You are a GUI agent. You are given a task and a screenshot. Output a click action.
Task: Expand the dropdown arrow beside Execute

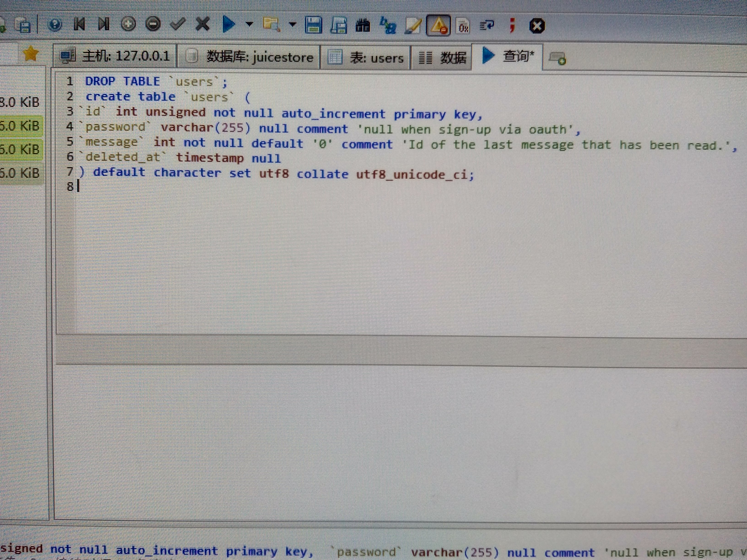coord(249,24)
